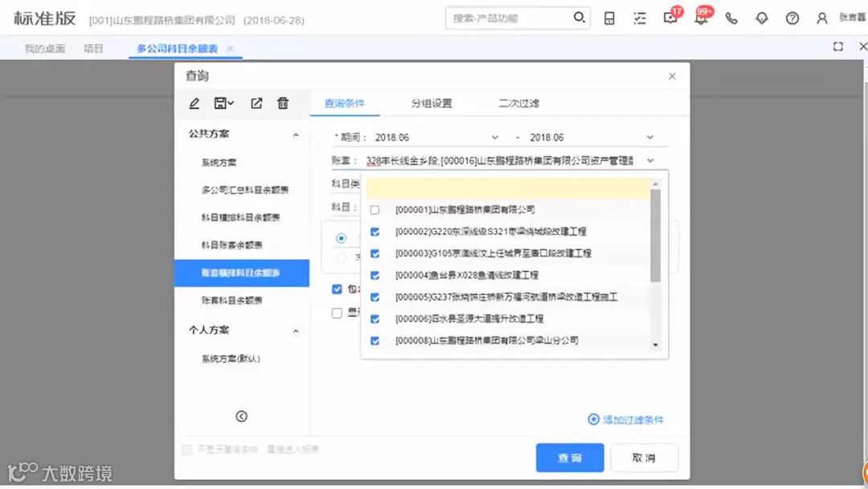Collapse the 账簿 dropdown using its chevron

(x=650, y=161)
